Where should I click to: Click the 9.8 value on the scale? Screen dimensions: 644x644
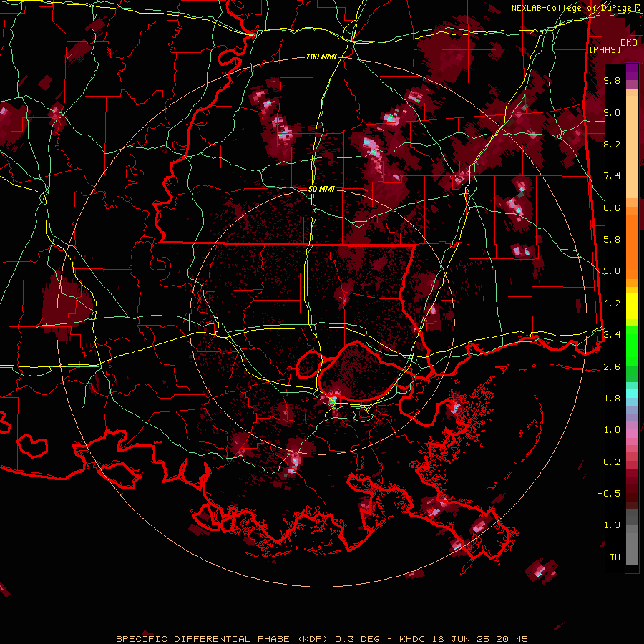click(x=612, y=80)
